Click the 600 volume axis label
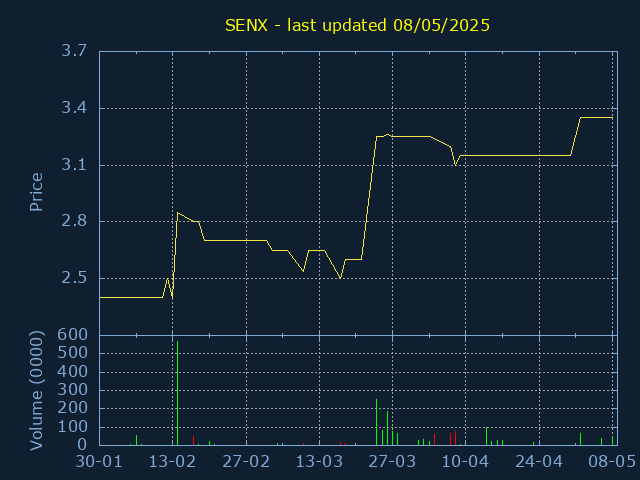The image size is (640, 480). pyautogui.click(x=73, y=335)
